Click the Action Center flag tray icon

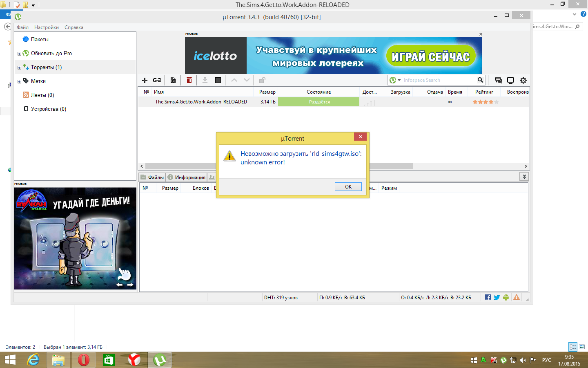[x=533, y=360]
